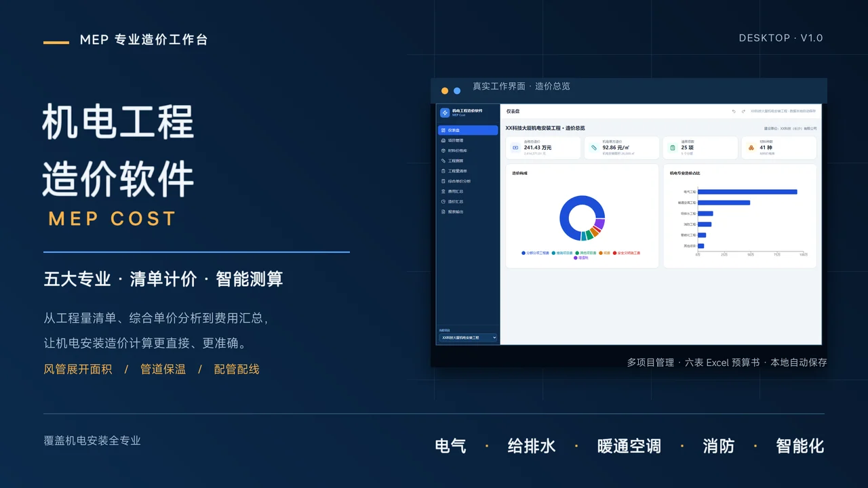This screenshot has width=868, height=488.
Task: Click the 电气工程 bar in the chart
Action: [747, 192]
